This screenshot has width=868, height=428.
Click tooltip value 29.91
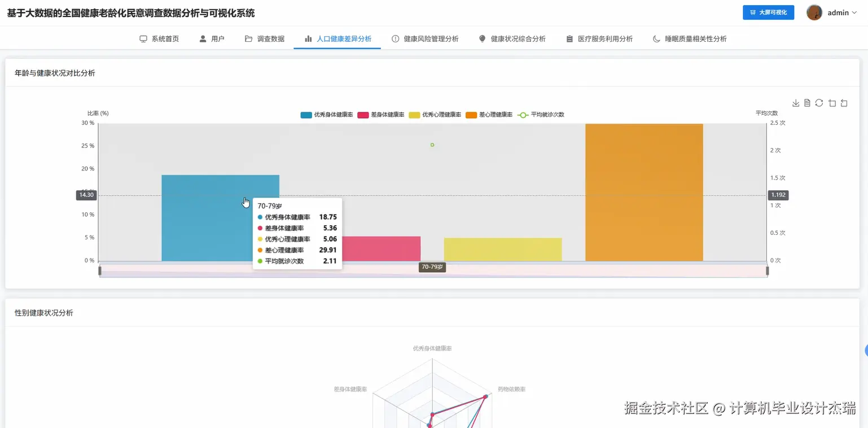328,250
